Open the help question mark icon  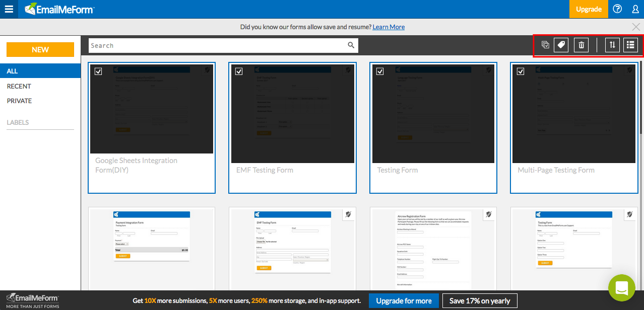tap(617, 9)
